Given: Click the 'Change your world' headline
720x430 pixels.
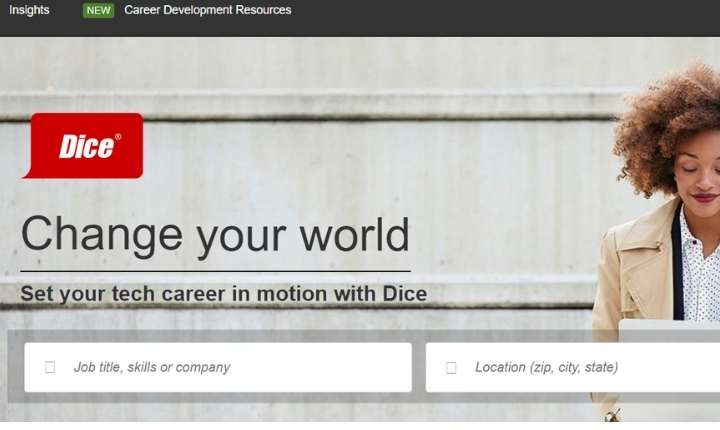Looking at the screenshot, I should (215, 236).
